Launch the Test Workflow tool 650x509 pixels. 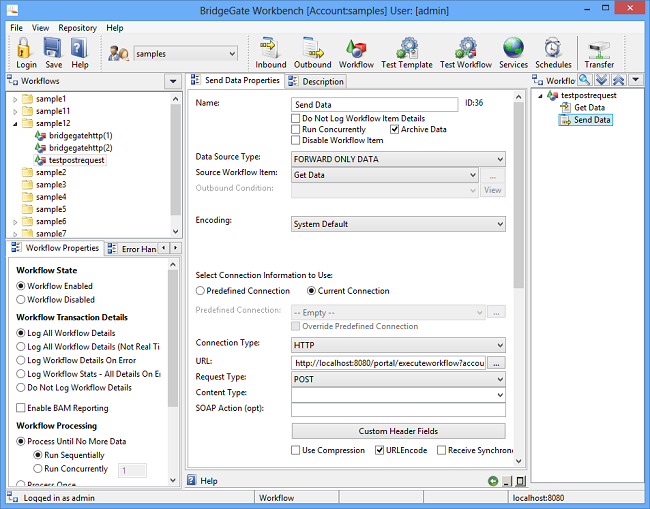tap(466, 52)
